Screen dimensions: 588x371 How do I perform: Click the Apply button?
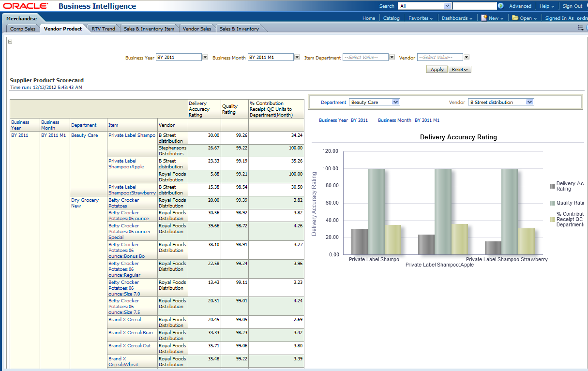[437, 70]
